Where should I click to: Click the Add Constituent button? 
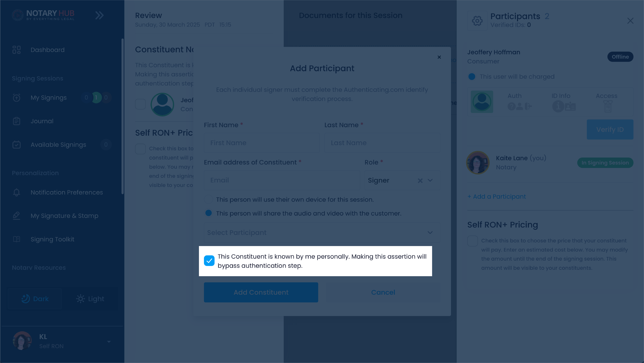261,292
